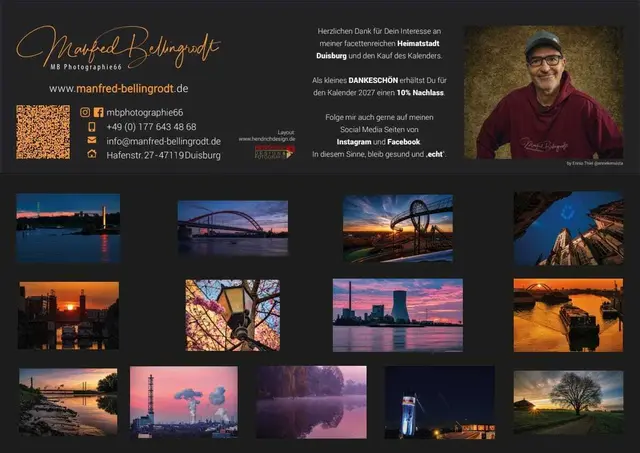Click the mobile phone icon
The height and width of the screenshot is (453, 640).
[92, 127]
